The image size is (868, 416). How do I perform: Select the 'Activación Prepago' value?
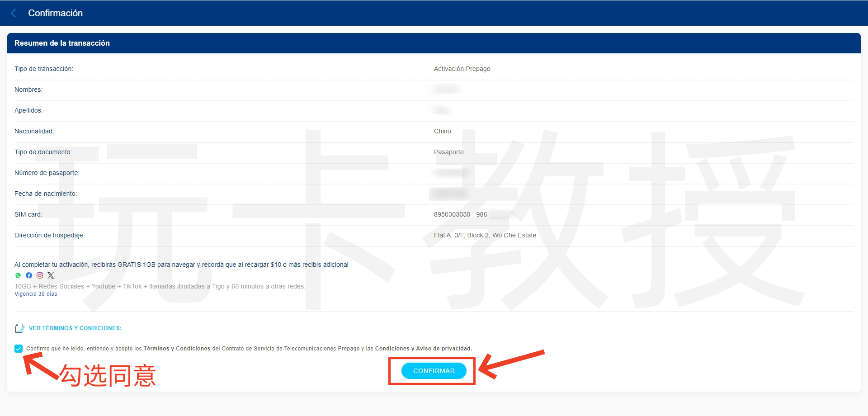point(462,69)
